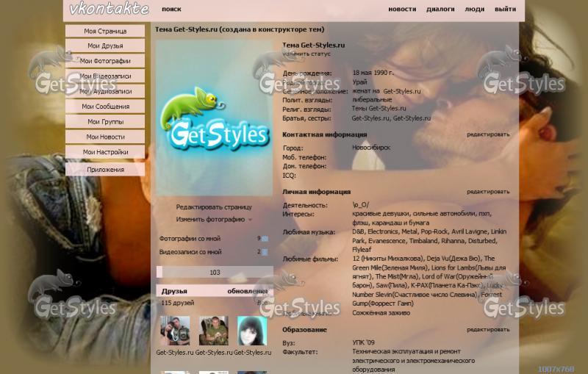Open Мои Настройки sidebar button
The image size is (588, 374).
(105, 152)
